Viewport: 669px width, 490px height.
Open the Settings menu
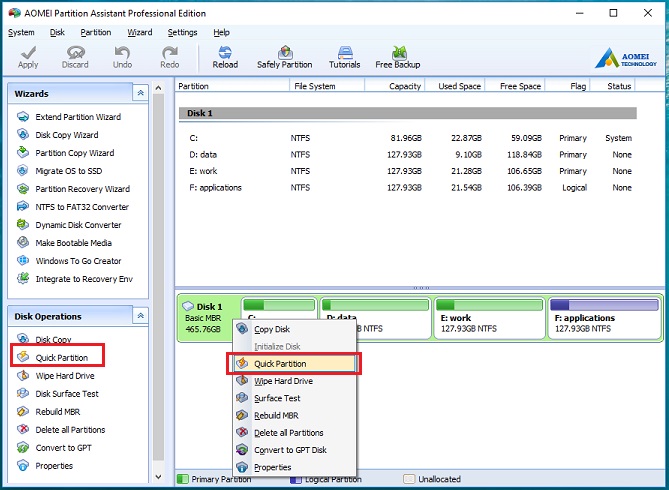point(182,32)
